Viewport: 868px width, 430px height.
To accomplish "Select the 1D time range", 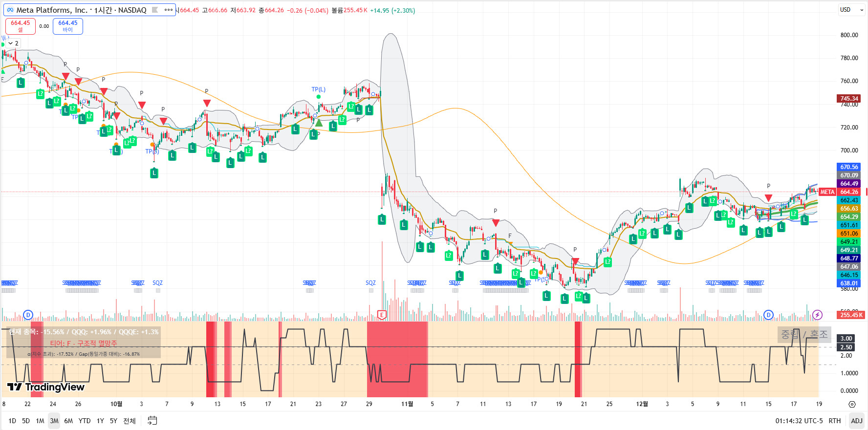I will pyautogui.click(x=12, y=421).
